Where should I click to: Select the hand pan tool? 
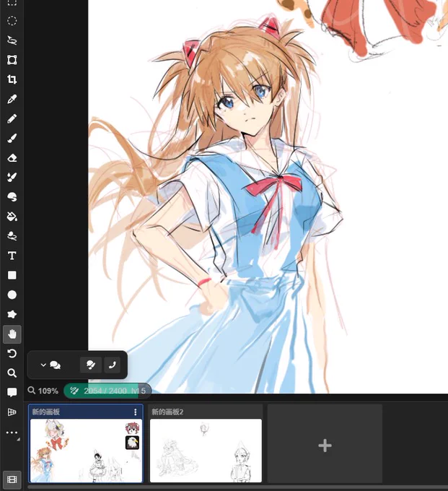(12, 334)
